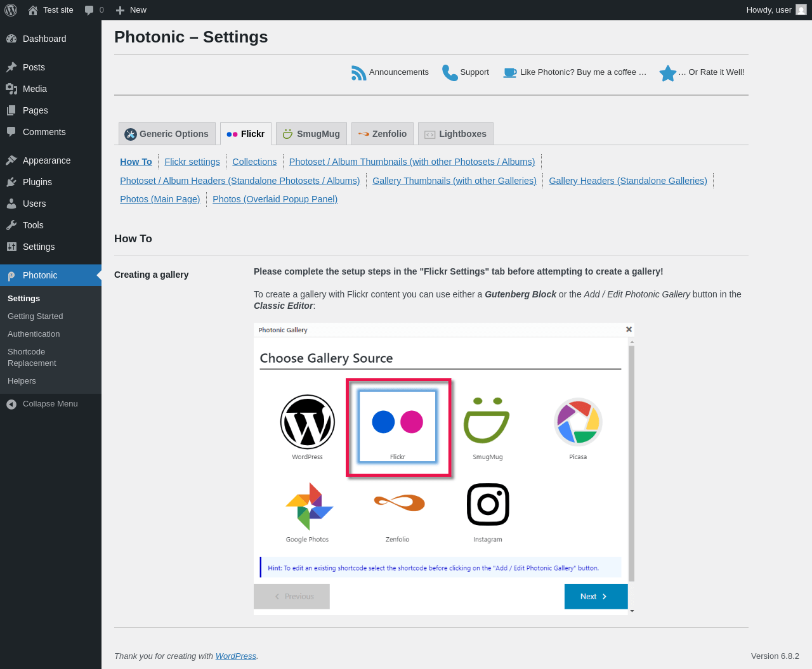
Task: Click the coffee cup icon
Action: tap(510, 73)
